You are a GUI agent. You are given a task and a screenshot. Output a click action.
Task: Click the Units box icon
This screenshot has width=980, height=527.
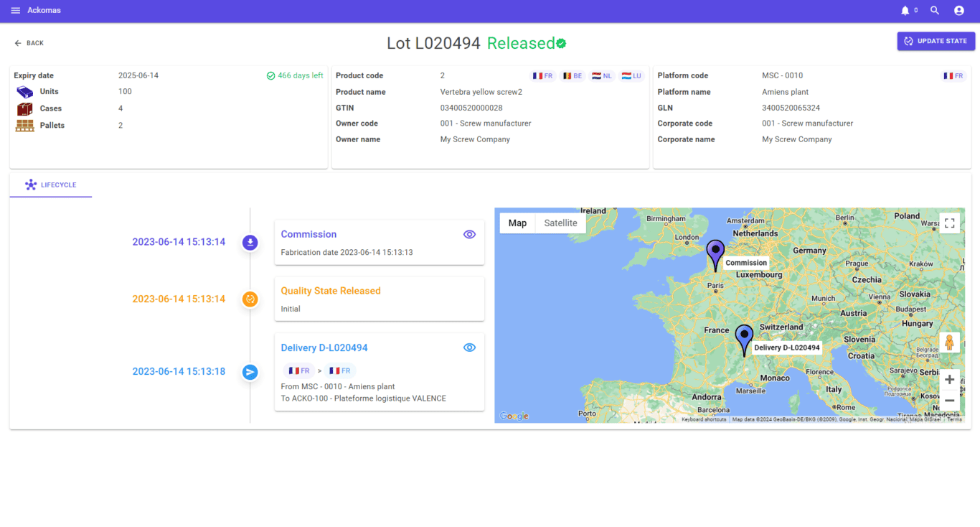tap(25, 92)
